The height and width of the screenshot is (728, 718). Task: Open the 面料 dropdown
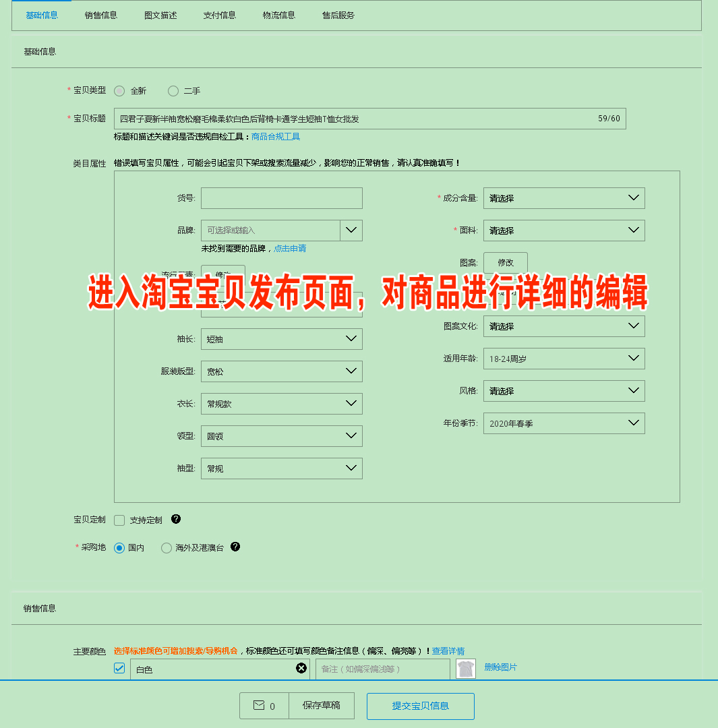(564, 231)
